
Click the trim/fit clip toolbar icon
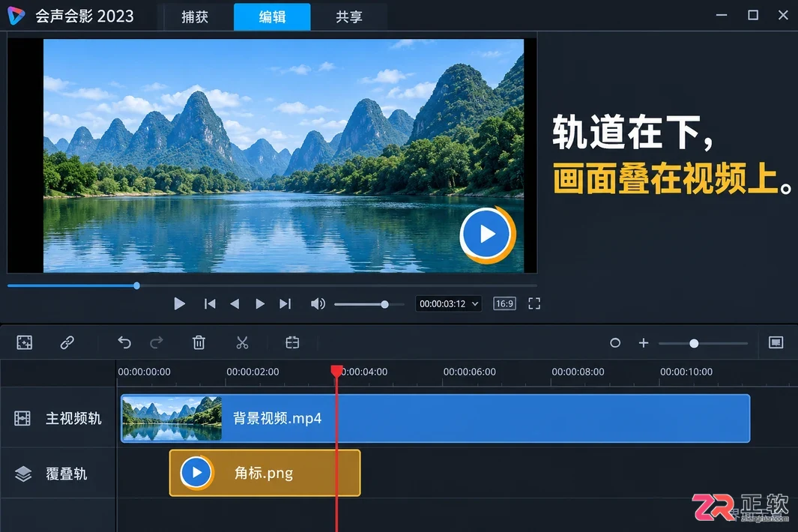292,342
